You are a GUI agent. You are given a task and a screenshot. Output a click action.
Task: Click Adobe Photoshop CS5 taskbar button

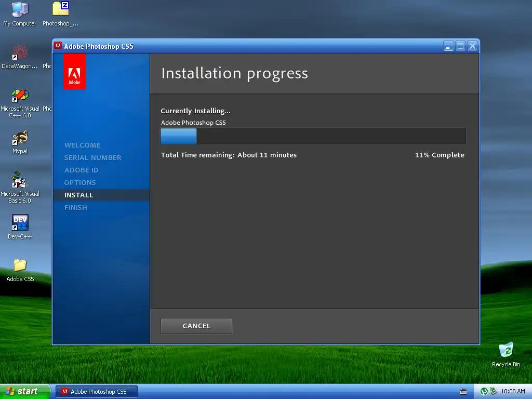coord(96,392)
